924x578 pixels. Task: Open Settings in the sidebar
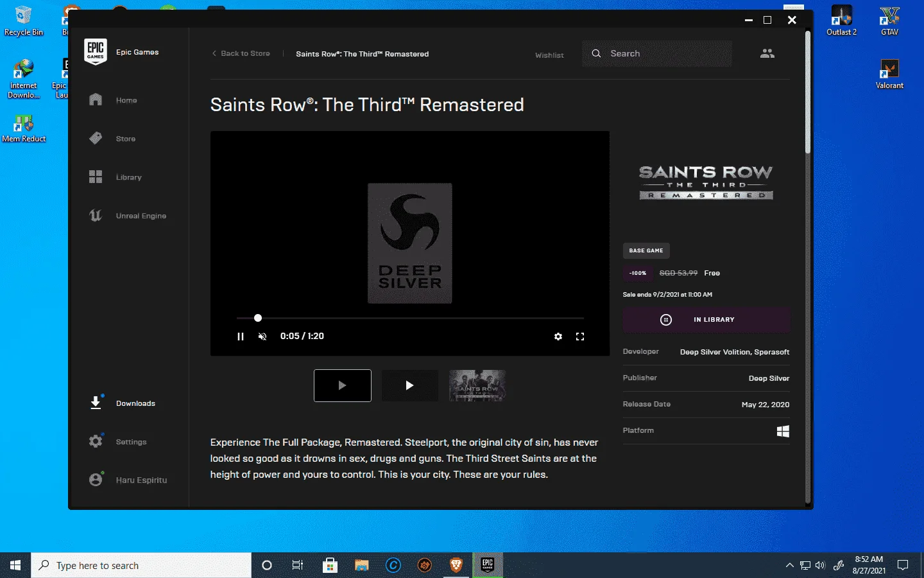point(131,442)
